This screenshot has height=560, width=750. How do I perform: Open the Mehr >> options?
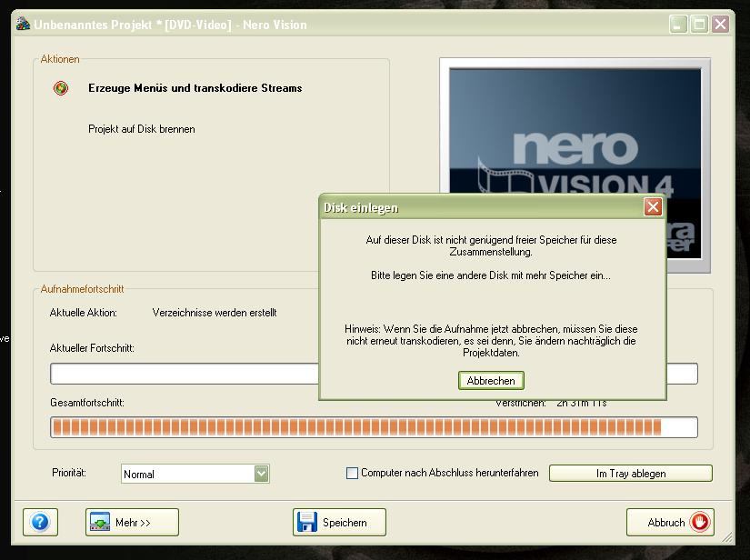pos(132,522)
